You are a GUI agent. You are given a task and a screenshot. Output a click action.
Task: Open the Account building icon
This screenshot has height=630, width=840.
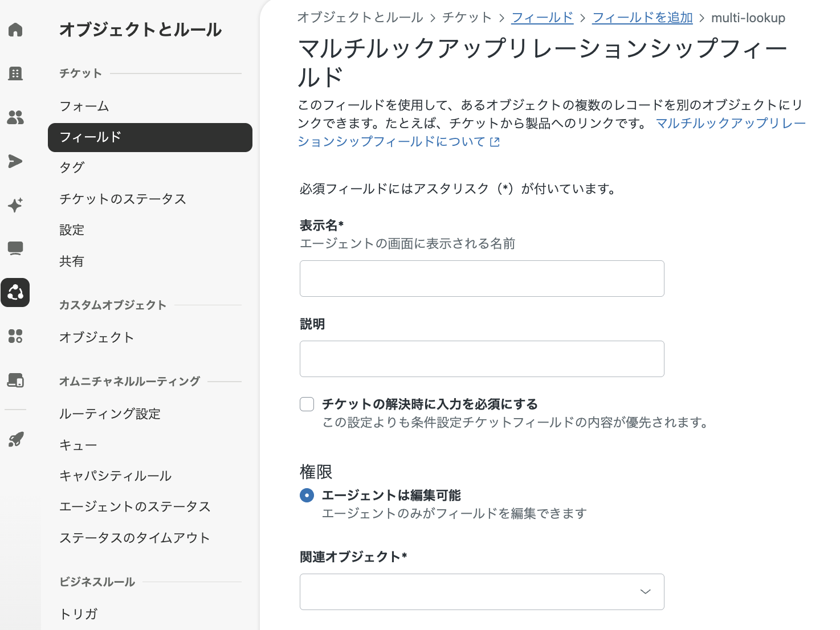coord(15,73)
